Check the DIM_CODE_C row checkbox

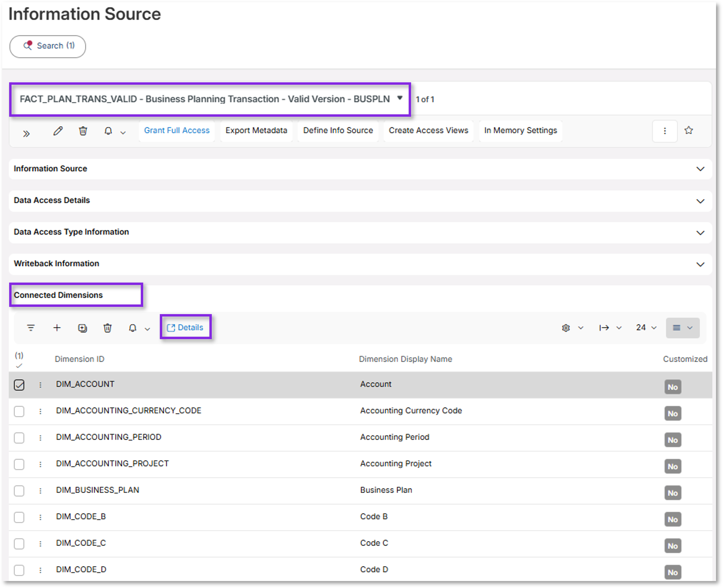19,544
